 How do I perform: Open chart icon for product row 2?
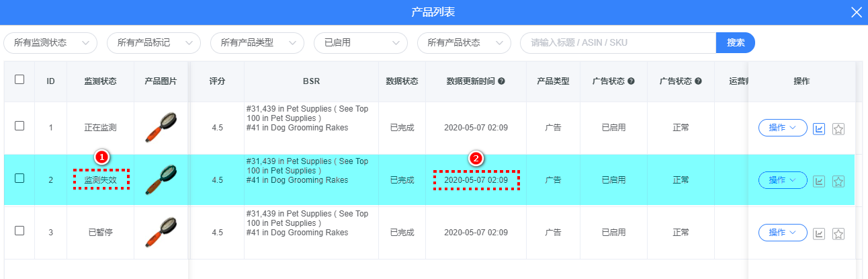[x=819, y=181]
